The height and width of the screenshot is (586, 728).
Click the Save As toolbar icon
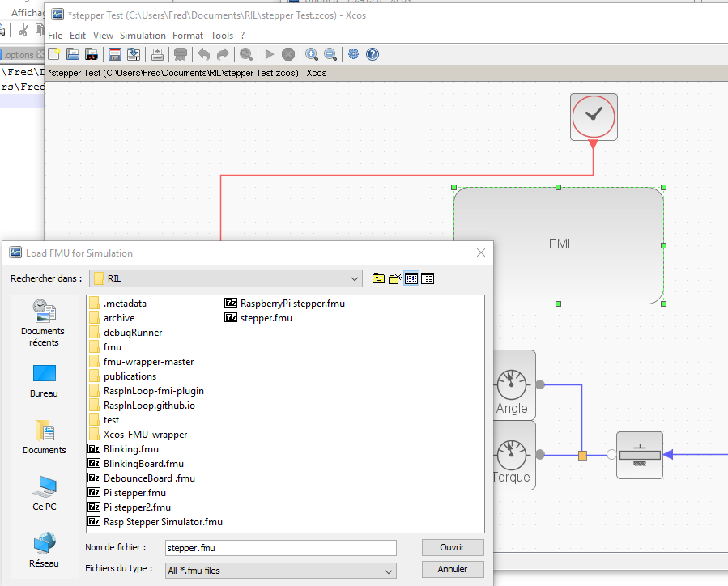[x=134, y=54]
